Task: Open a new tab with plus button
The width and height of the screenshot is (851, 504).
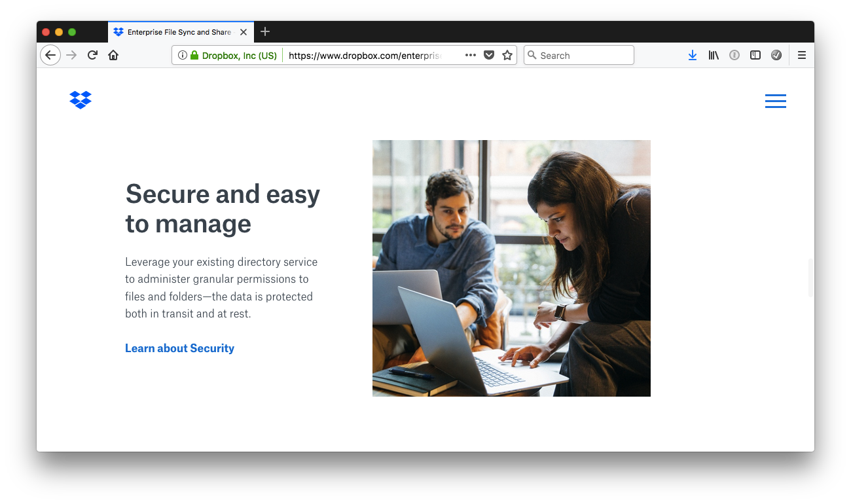Action: (265, 31)
